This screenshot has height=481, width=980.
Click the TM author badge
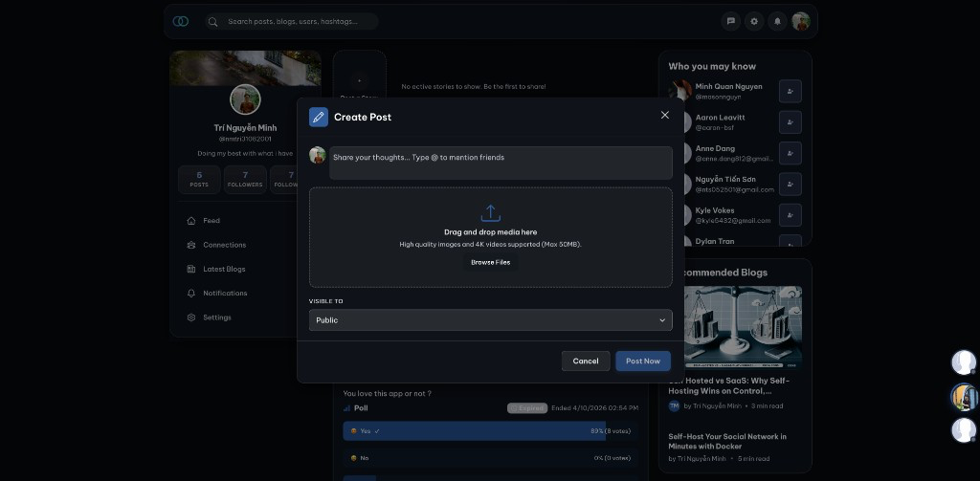674,406
